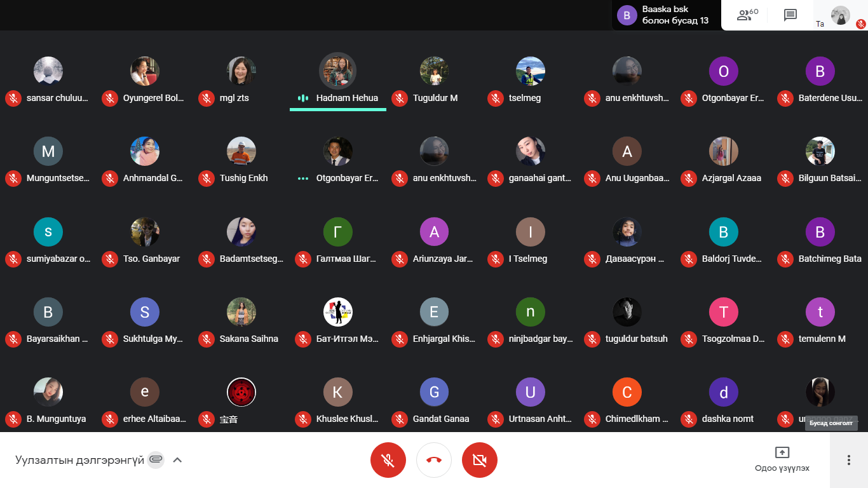
Task: Click the Одоо үзүүлэх present label
Action: [x=782, y=468]
